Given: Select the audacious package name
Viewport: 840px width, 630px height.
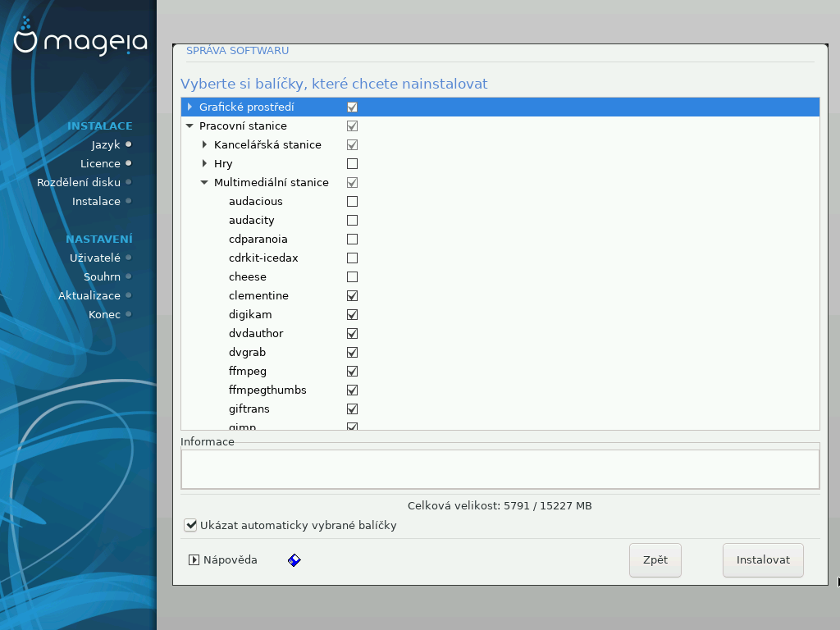Looking at the screenshot, I should pyautogui.click(x=256, y=202).
